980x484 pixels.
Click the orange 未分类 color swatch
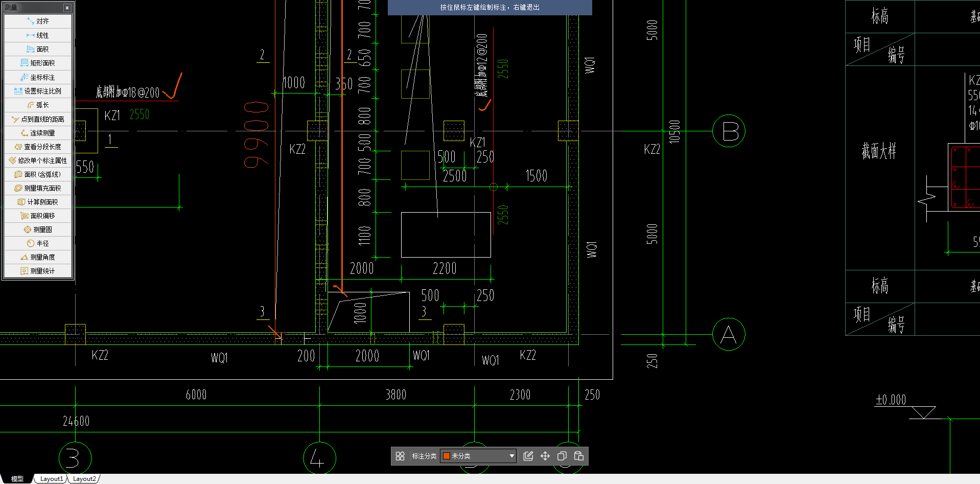(447, 456)
